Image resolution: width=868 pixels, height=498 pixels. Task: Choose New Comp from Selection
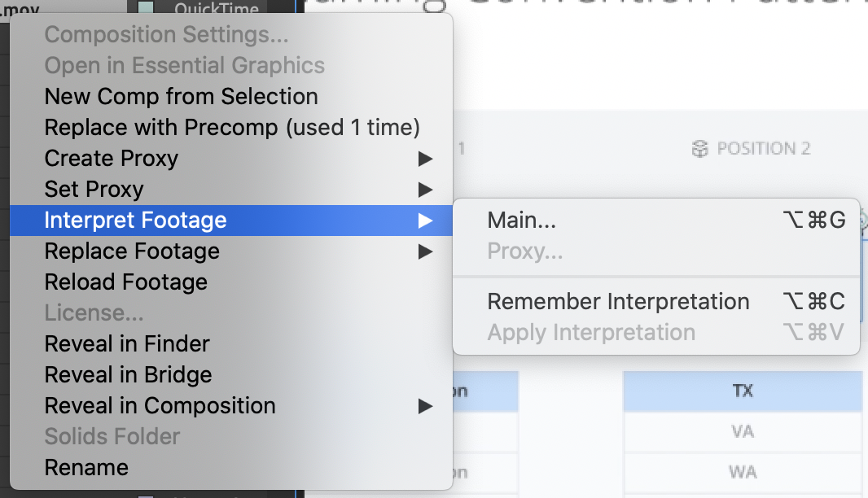pyautogui.click(x=181, y=97)
